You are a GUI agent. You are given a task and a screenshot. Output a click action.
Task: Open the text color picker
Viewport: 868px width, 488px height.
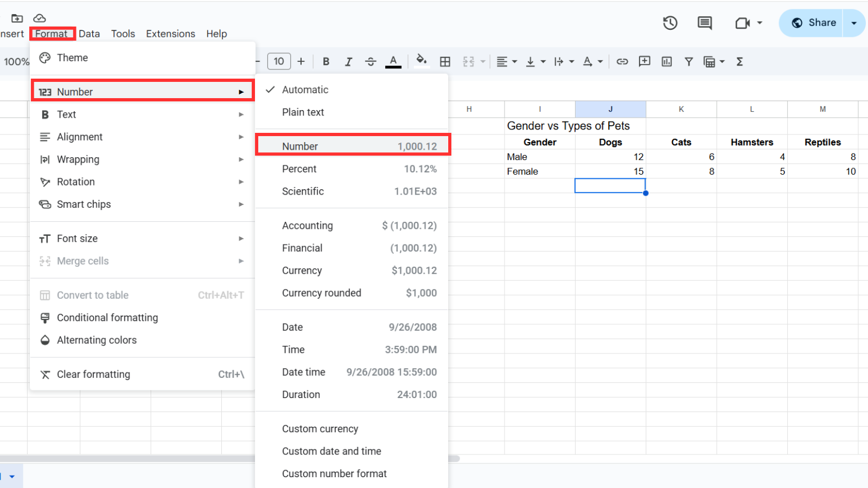coord(393,62)
